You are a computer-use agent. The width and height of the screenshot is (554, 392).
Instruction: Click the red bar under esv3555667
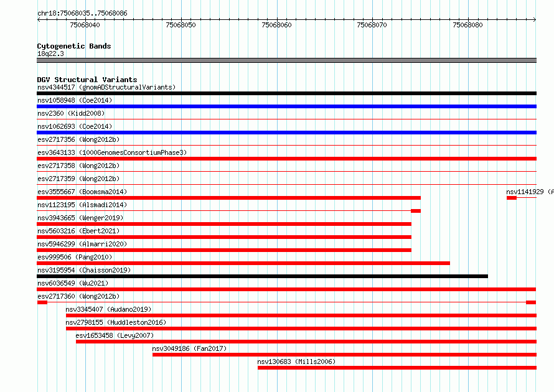tap(228, 198)
